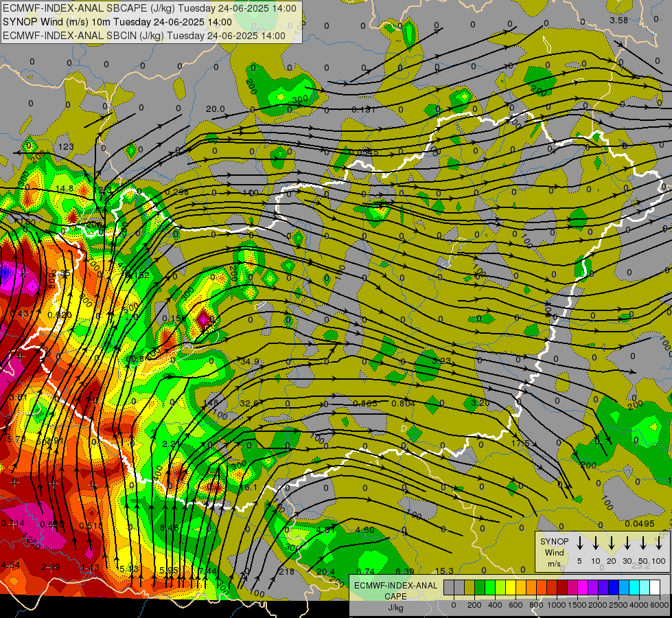Select the olive swatch in CAPE legend
The width and height of the screenshot is (672, 618).
pos(470,587)
